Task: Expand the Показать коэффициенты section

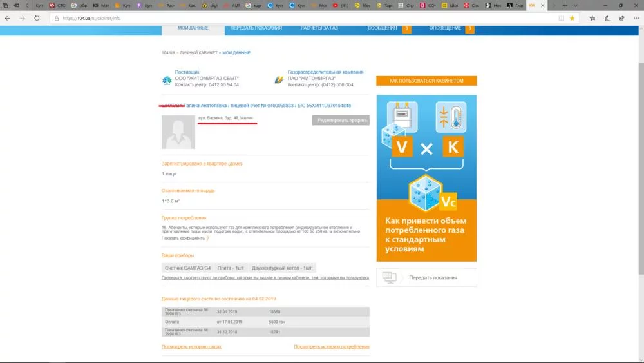Action: coord(184,239)
